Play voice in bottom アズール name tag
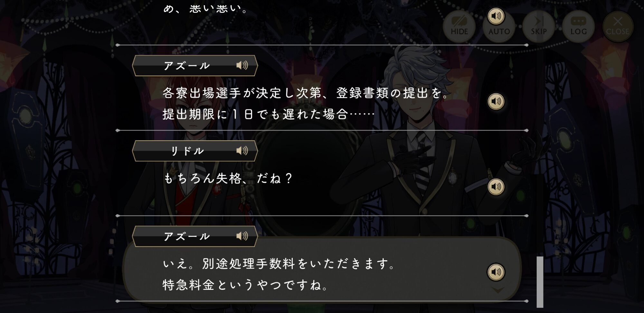Viewport: 644px width, 313px height. coord(242,236)
